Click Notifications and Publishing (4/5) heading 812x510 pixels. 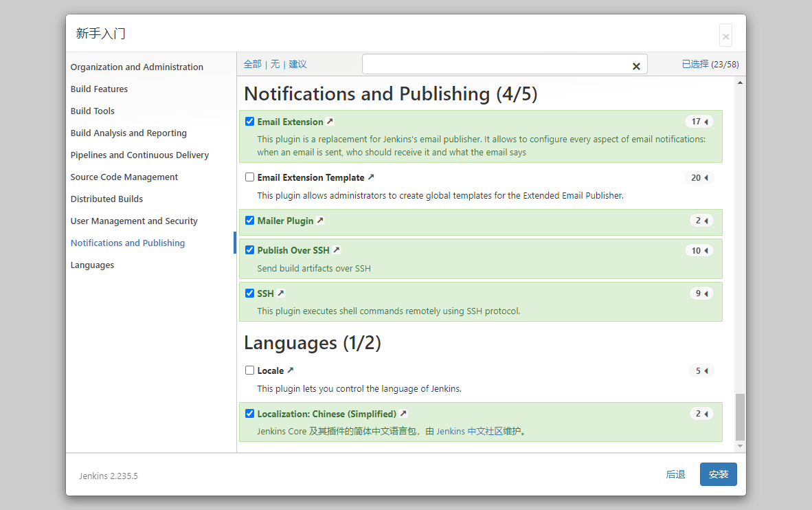(390, 93)
